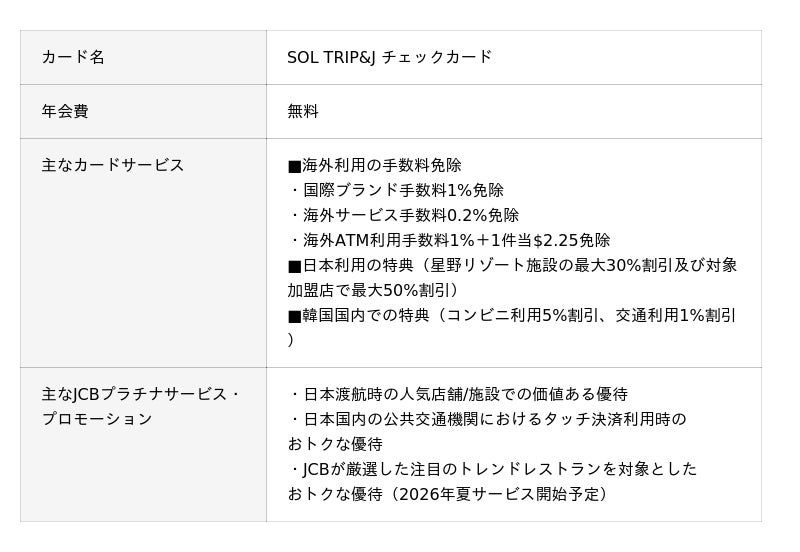Click the 年会費 row label
This screenshot has height=552, width=800.
pos(65,111)
